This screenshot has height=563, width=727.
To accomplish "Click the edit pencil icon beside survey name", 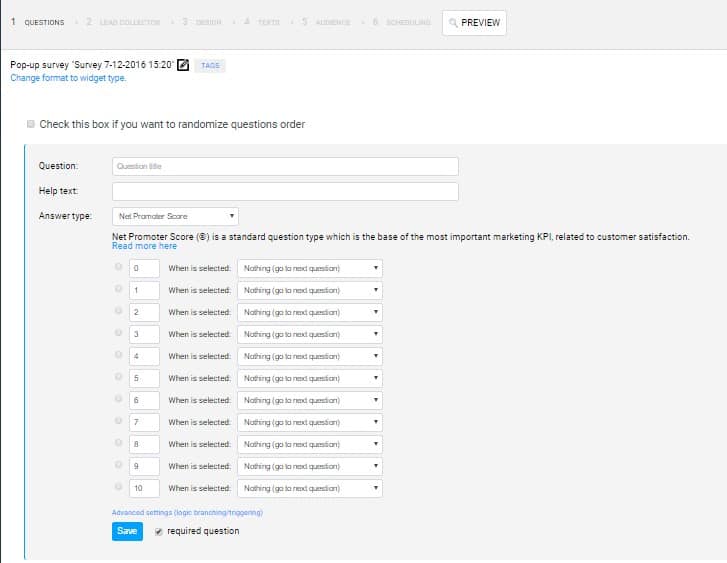I will (182, 65).
